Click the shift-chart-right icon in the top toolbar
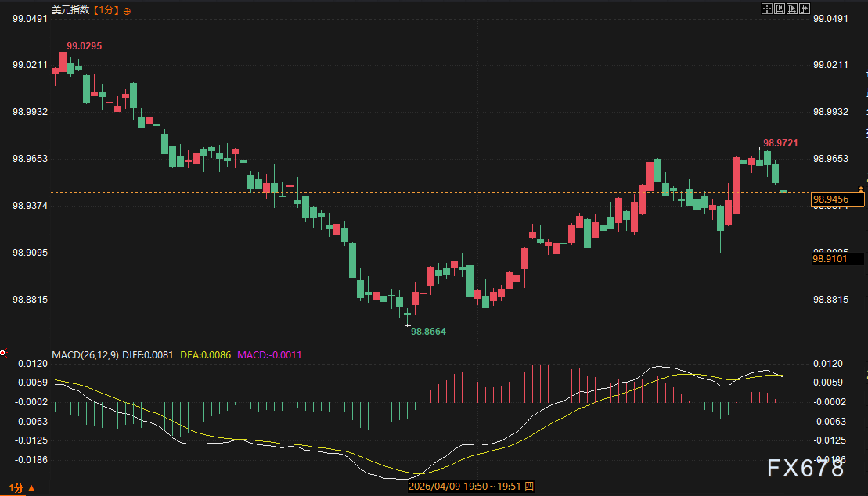 (804, 9)
